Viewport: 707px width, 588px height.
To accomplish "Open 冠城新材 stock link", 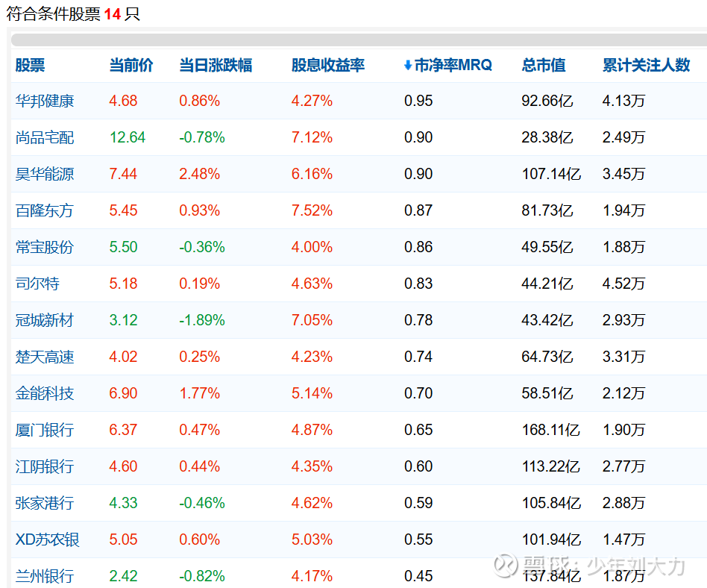I will pos(44,320).
